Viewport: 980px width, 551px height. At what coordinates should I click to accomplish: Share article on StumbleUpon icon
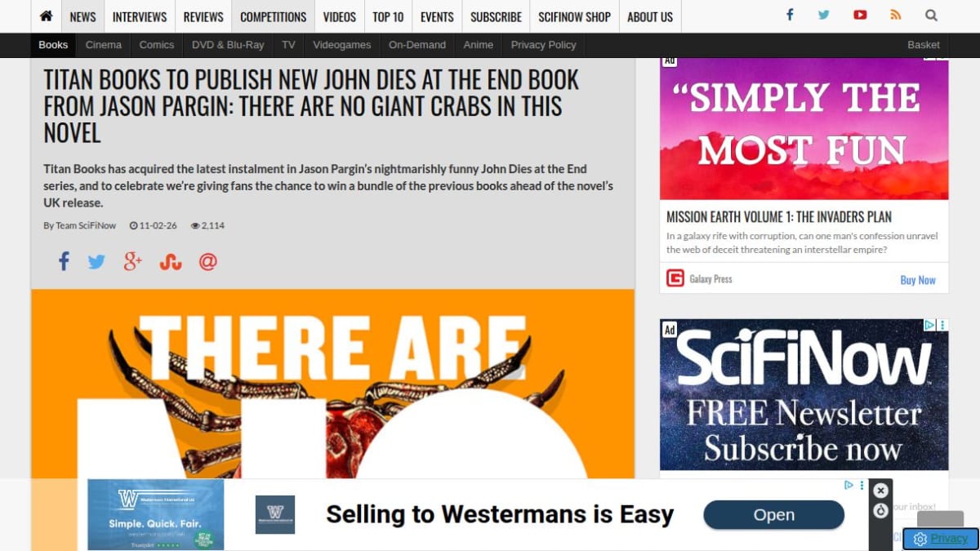(x=171, y=262)
